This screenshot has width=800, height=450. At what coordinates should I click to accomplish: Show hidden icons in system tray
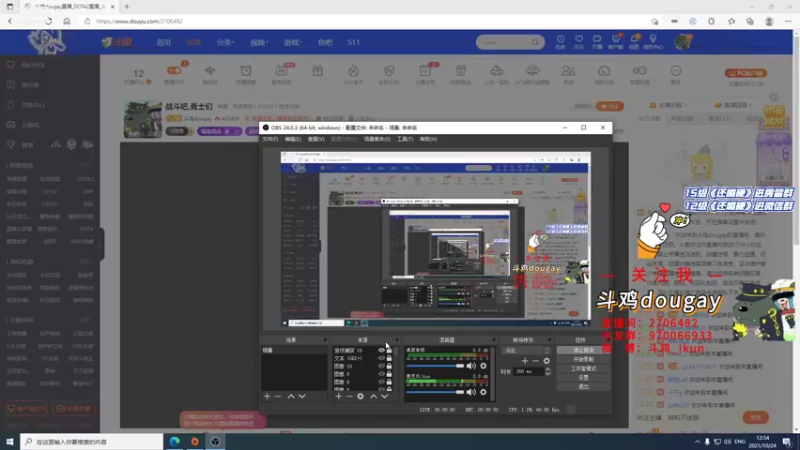(697, 441)
